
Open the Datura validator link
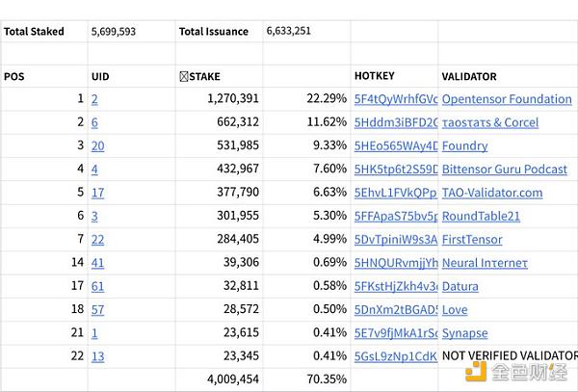460,286
